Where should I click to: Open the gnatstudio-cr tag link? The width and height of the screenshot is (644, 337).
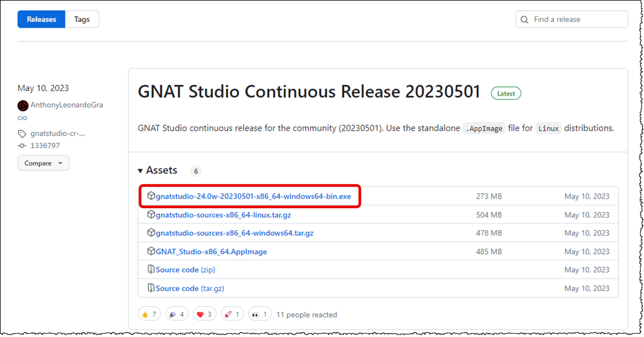[57, 133]
